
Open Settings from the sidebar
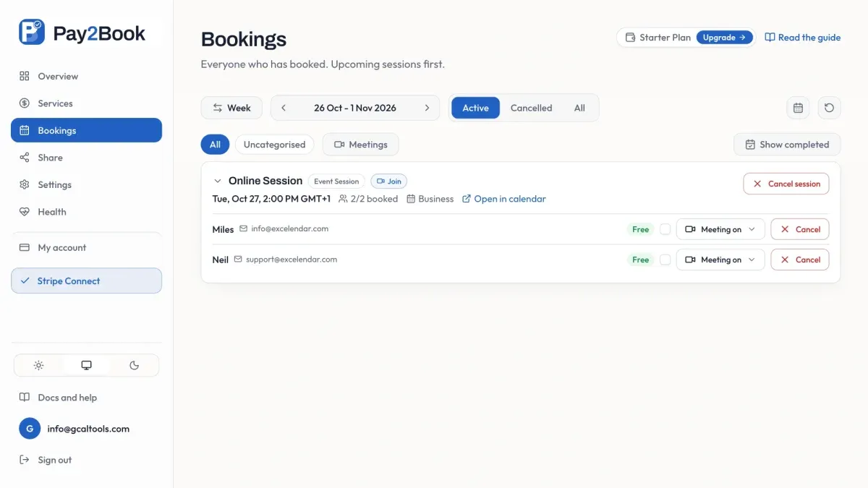[86, 184]
